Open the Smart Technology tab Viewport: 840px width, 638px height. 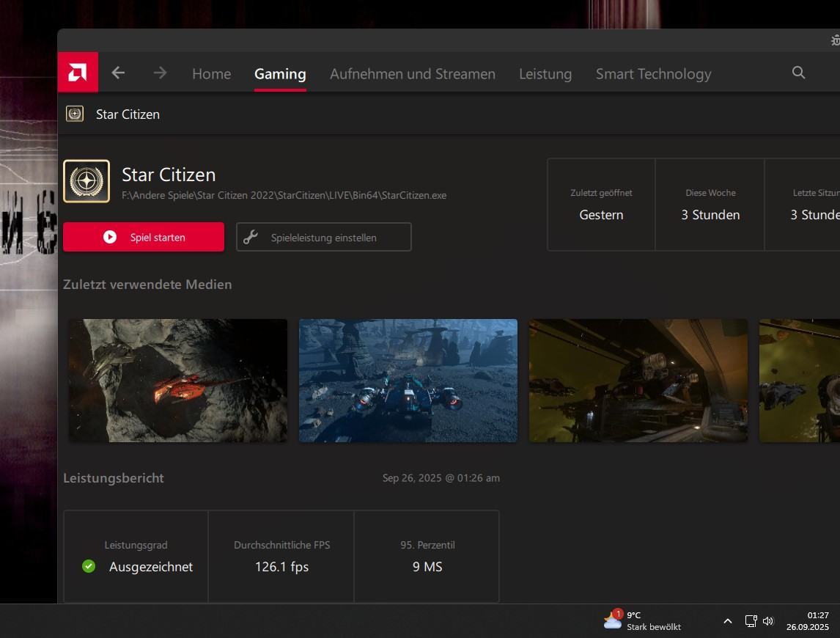click(654, 73)
